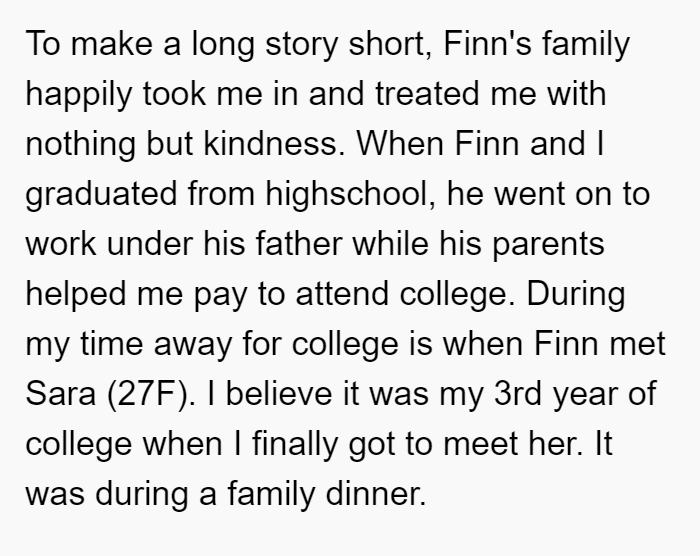Click the word "Finn's" in first line

(487, 44)
